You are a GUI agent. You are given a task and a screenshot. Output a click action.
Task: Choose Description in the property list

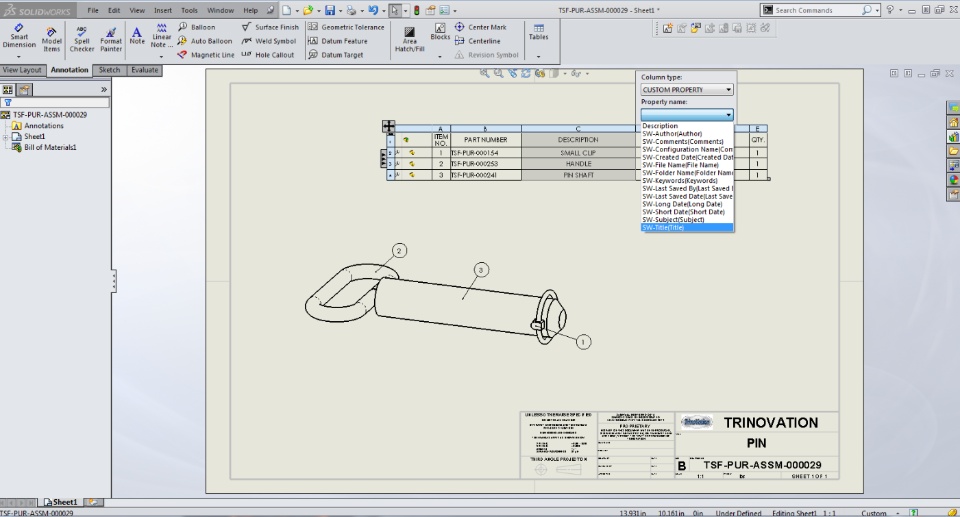click(661, 126)
